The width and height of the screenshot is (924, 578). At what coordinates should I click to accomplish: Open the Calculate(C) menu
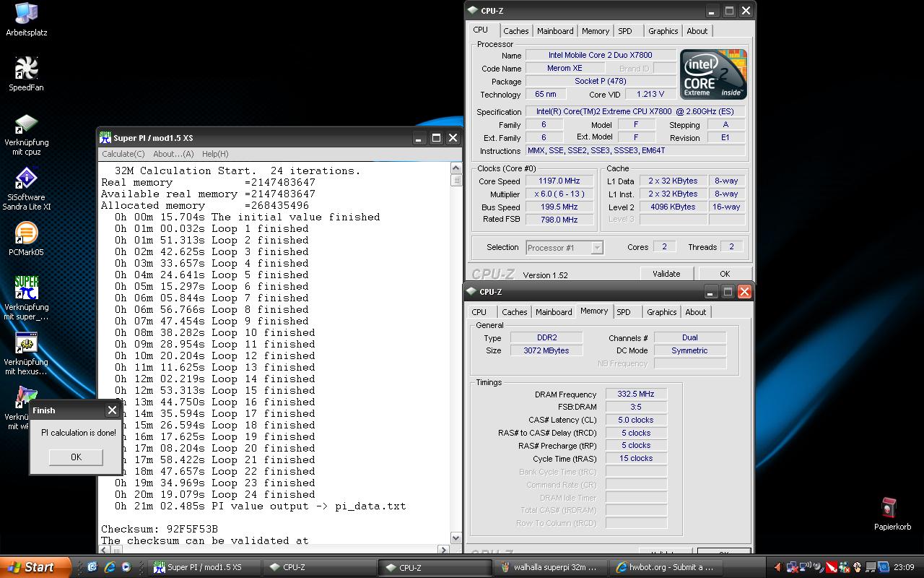(123, 154)
